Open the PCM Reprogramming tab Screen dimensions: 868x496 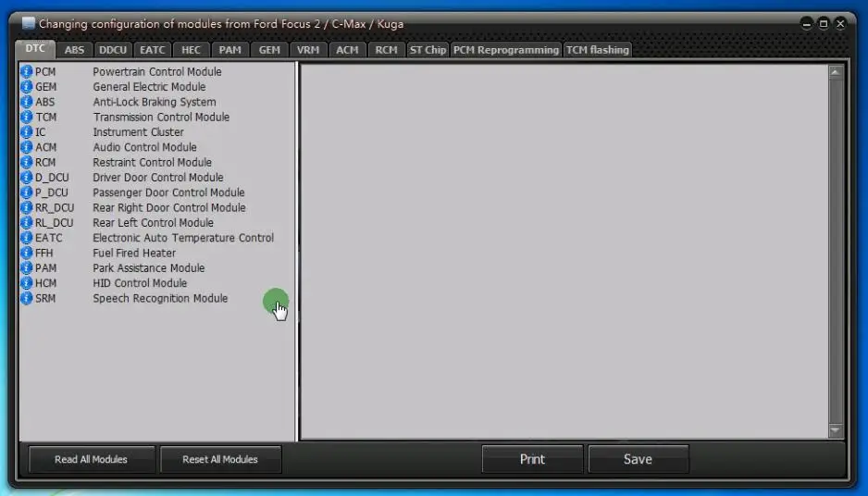click(x=506, y=50)
